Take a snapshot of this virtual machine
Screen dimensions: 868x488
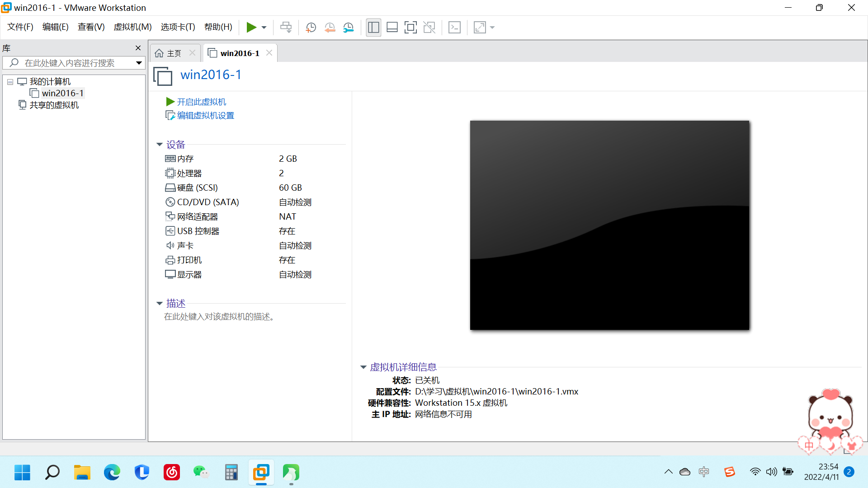pyautogui.click(x=311, y=28)
